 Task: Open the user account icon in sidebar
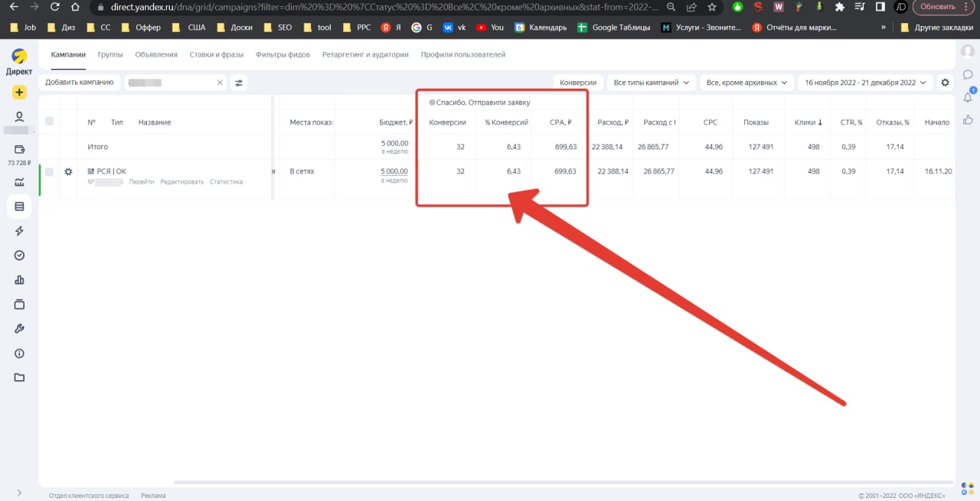coord(19,117)
